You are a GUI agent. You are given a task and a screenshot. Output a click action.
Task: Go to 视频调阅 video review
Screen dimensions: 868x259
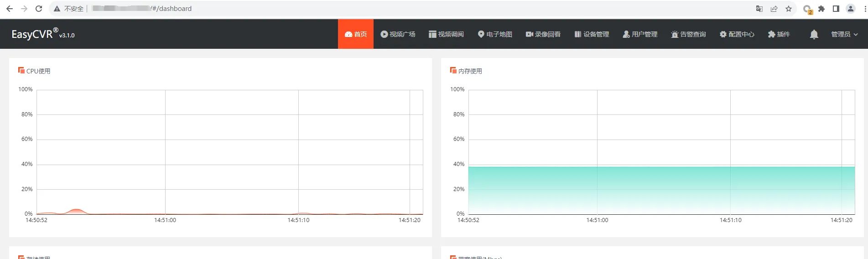click(446, 34)
